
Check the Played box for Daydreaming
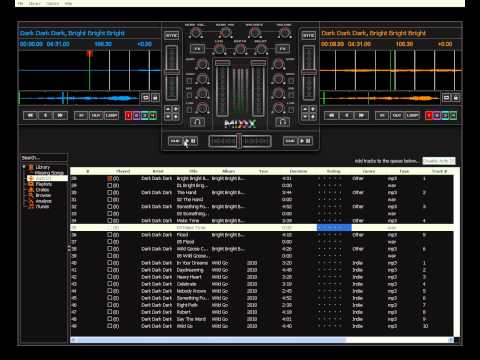109,270
